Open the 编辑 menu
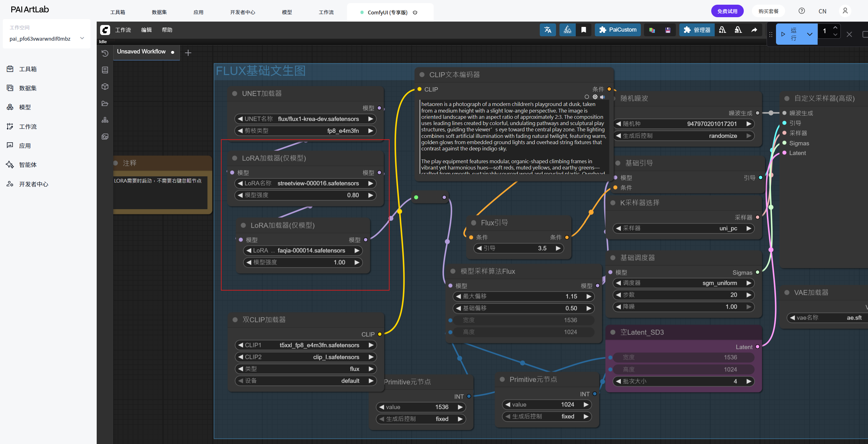 [146, 30]
